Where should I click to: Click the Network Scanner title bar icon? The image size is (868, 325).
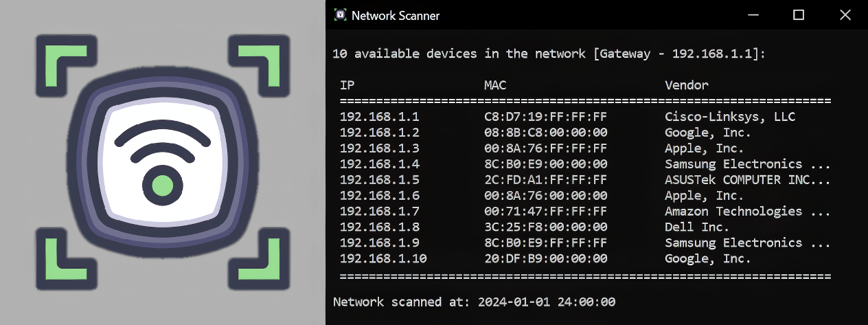tap(340, 15)
